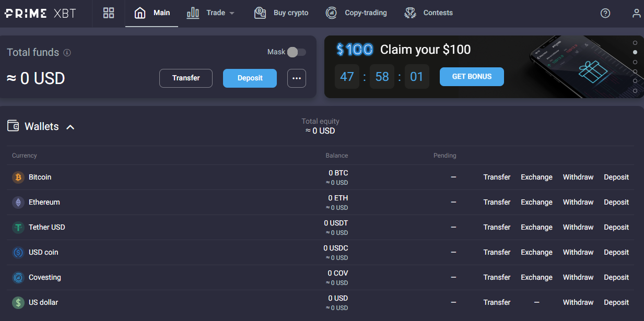Click the GET BONUS button
The height and width of the screenshot is (321, 644).
[x=472, y=77]
